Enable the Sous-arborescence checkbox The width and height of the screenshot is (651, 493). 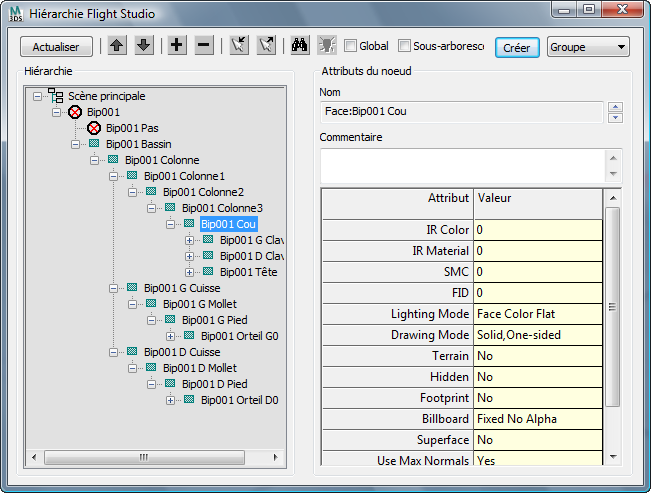tap(404, 46)
